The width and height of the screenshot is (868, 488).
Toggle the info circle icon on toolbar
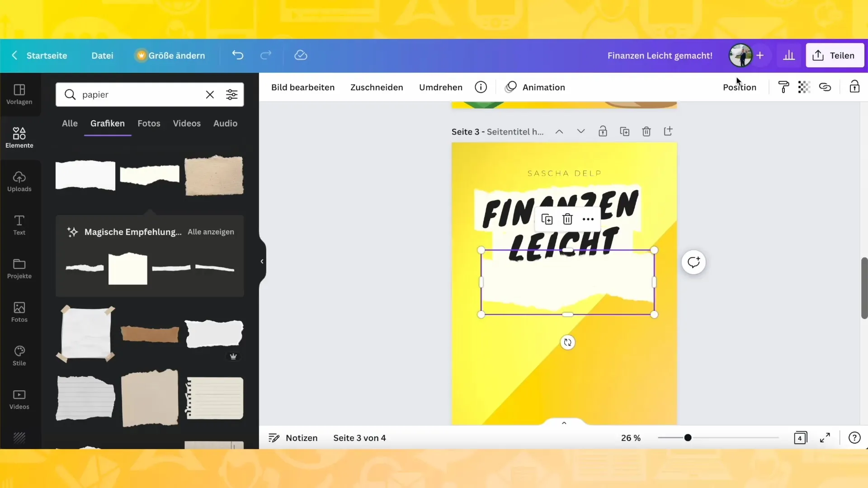click(481, 87)
